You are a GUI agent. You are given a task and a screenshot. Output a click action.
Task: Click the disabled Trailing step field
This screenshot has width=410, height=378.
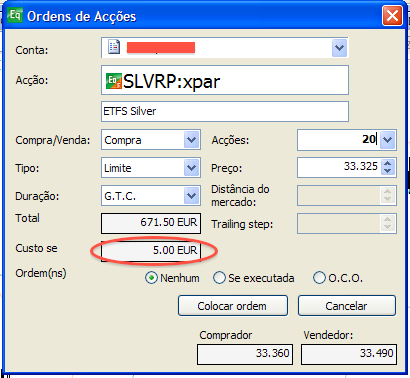347,223
